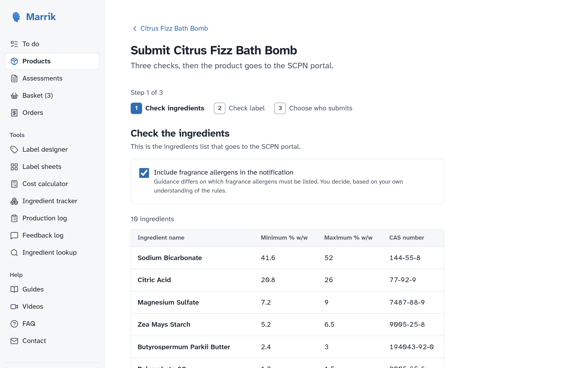Open the Products menu label
Screen dimensions: 588x368
click(37, 61)
